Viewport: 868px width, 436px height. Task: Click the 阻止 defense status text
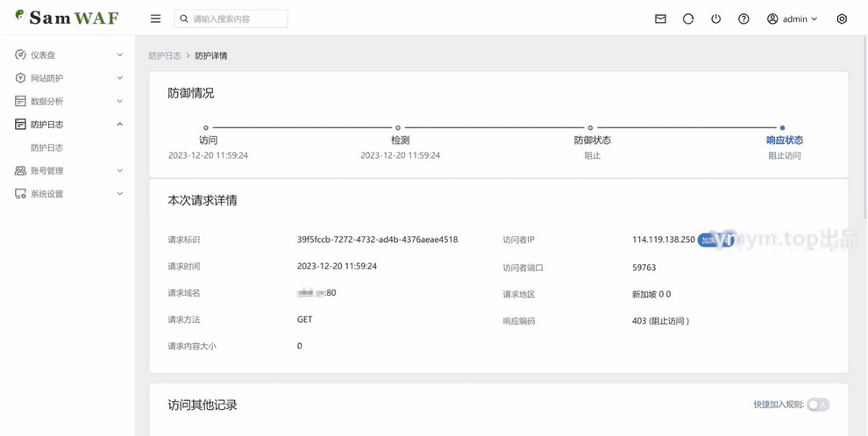point(593,155)
